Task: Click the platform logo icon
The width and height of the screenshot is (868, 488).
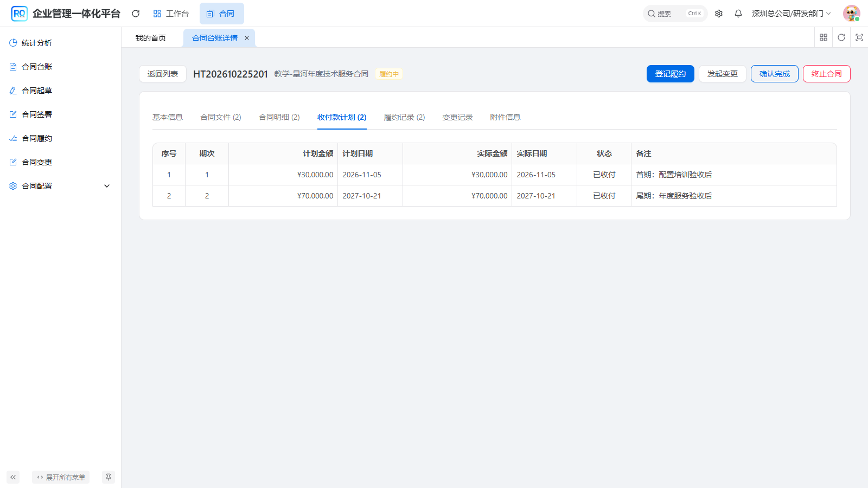Action: [x=20, y=14]
